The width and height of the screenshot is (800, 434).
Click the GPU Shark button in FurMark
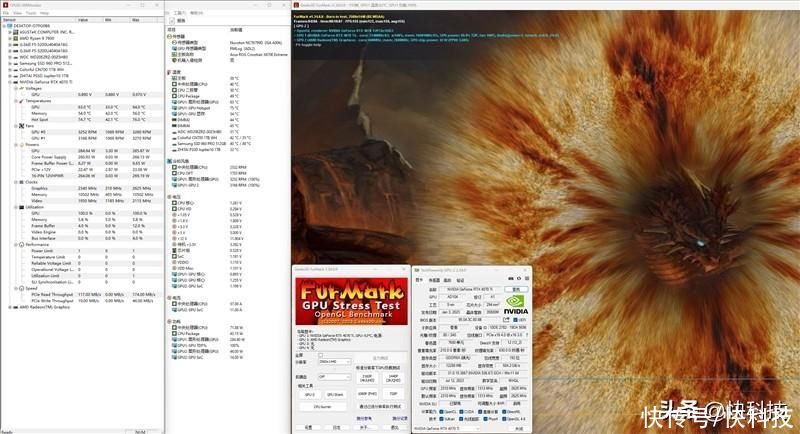335,395
